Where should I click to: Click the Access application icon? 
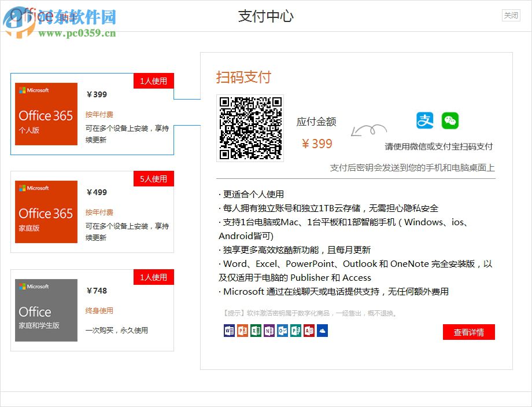(x=309, y=331)
